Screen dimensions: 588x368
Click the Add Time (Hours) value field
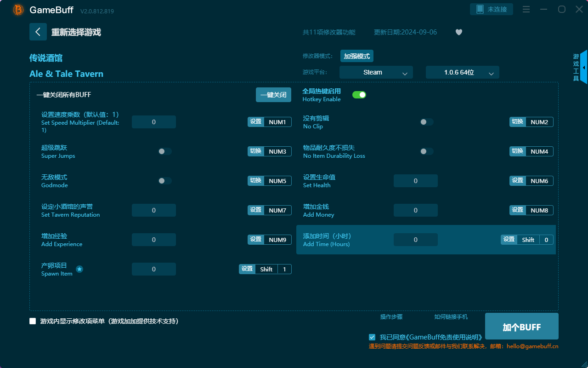click(x=416, y=240)
